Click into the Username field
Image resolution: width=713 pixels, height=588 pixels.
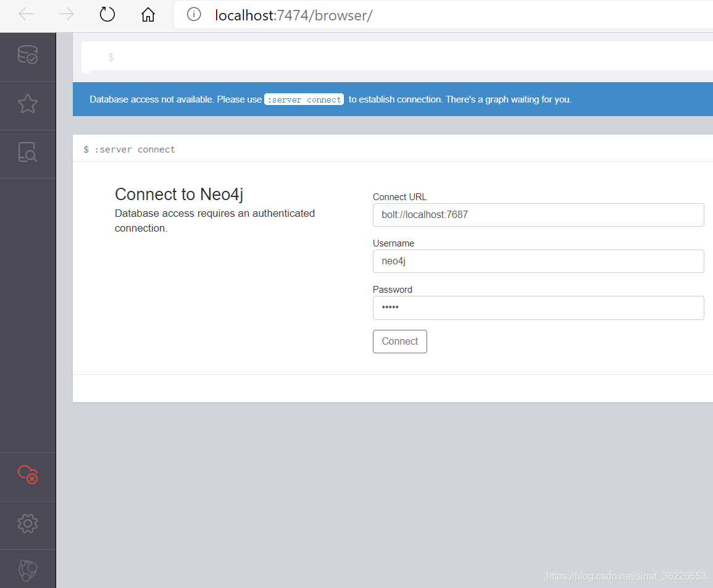[538, 261]
